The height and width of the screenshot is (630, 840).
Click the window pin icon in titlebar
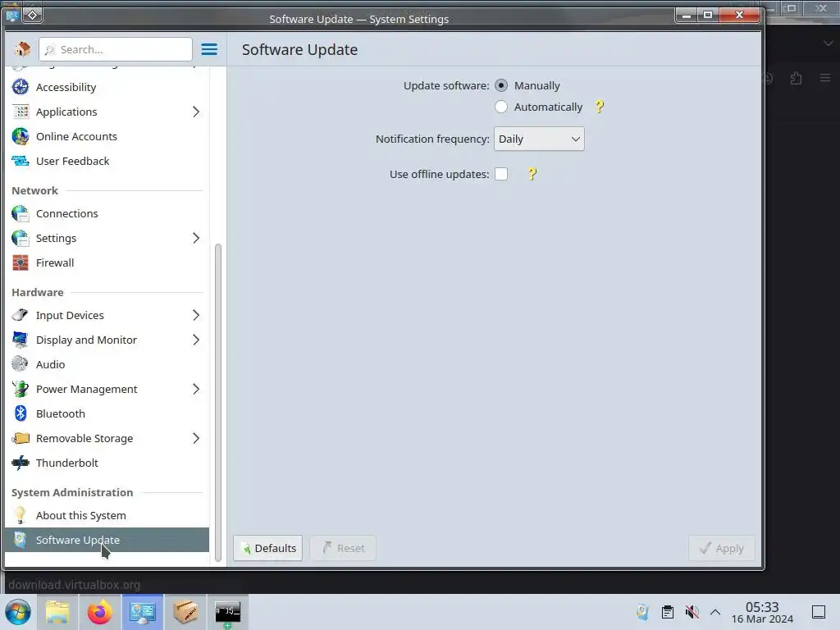click(x=32, y=15)
